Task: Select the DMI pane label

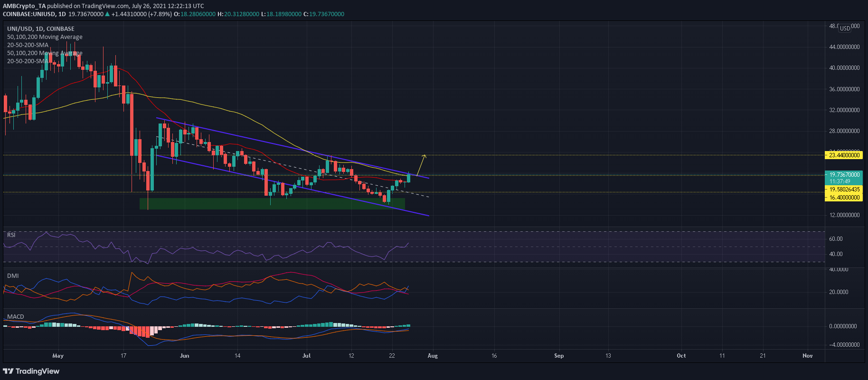Action: pos(13,276)
